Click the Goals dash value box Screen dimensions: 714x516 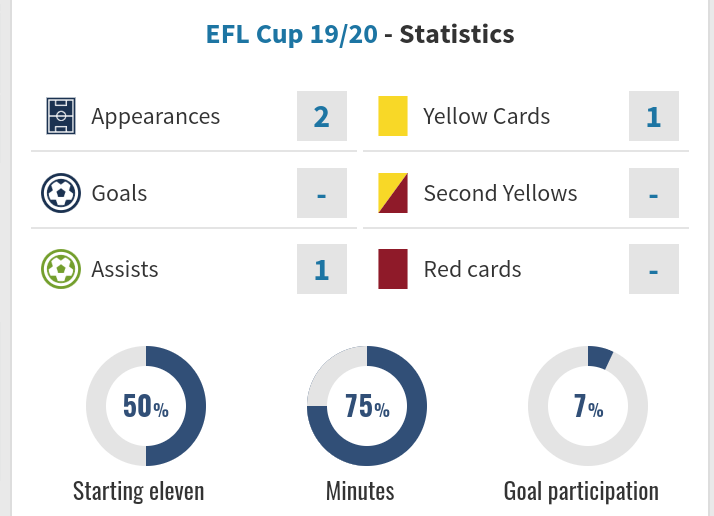(321, 192)
